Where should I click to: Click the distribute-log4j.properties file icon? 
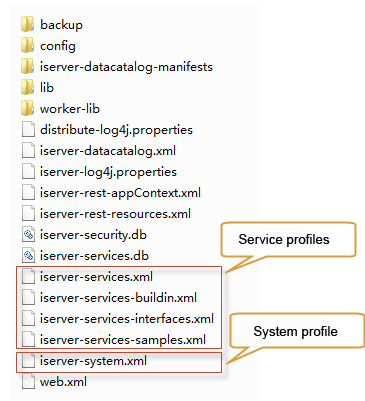tap(28, 130)
